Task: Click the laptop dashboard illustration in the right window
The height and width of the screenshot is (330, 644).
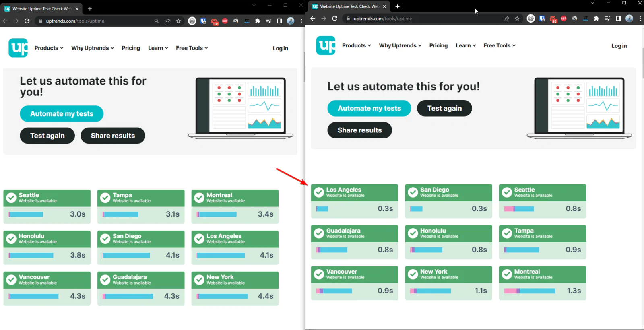Action: point(579,108)
